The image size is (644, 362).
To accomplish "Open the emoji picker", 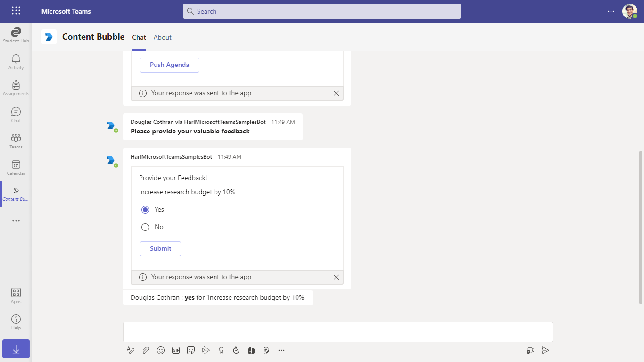I will [x=161, y=350].
